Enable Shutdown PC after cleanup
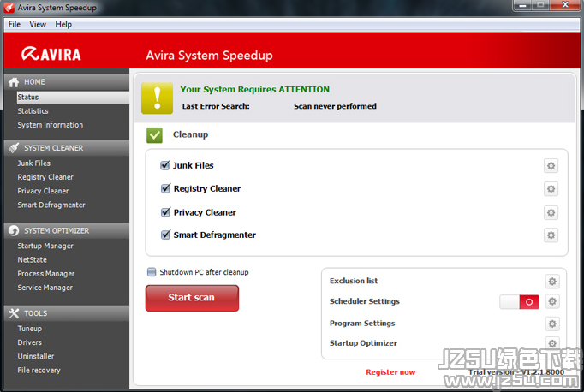Image resolution: width=584 pixels, height=392 pixels. [x=152, y=272]
